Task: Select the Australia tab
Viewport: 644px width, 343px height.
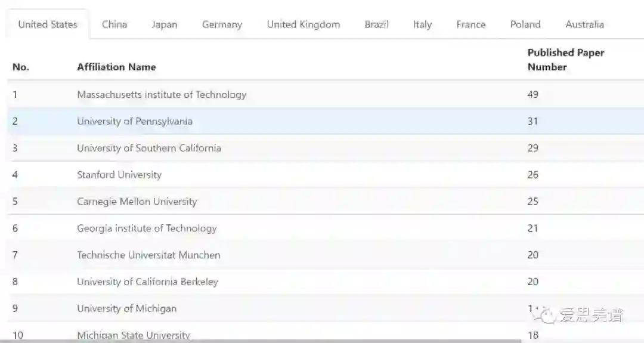Action: [584, 24]
